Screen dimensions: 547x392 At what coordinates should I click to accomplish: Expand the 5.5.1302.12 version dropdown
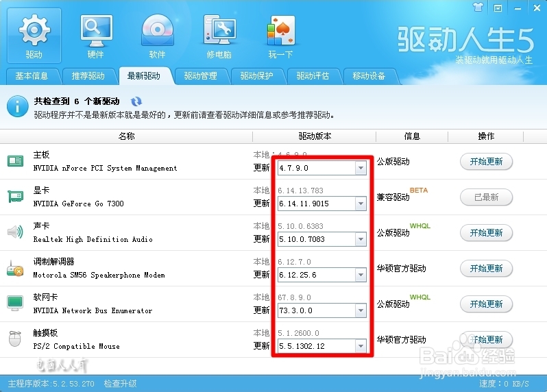[361, 346]
